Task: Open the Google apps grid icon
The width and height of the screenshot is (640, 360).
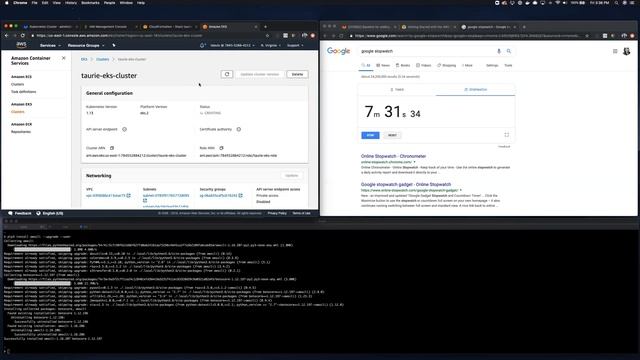Action: coord(615,51)
